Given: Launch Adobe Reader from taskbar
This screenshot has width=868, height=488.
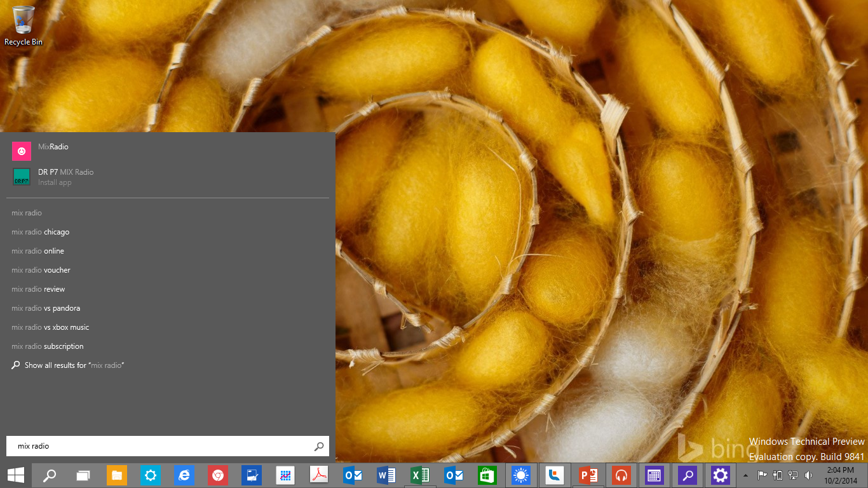Looking at the screenshot, I should (x=319, y=475).
